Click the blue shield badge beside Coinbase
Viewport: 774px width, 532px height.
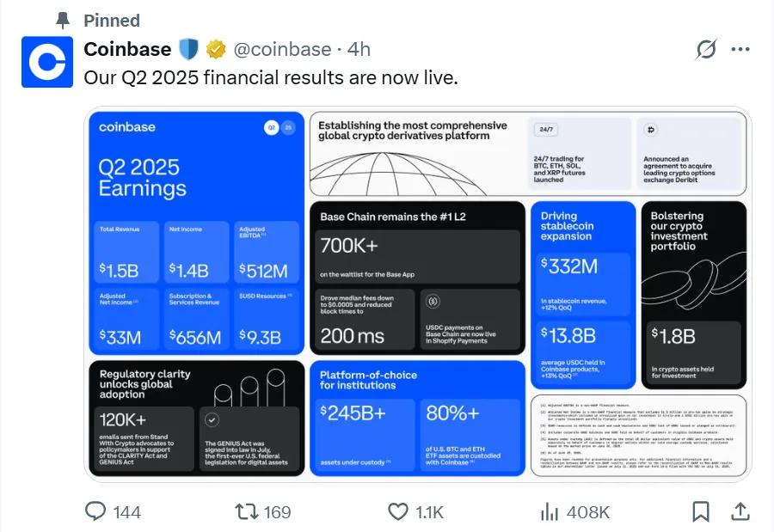(x=188, y=50)
